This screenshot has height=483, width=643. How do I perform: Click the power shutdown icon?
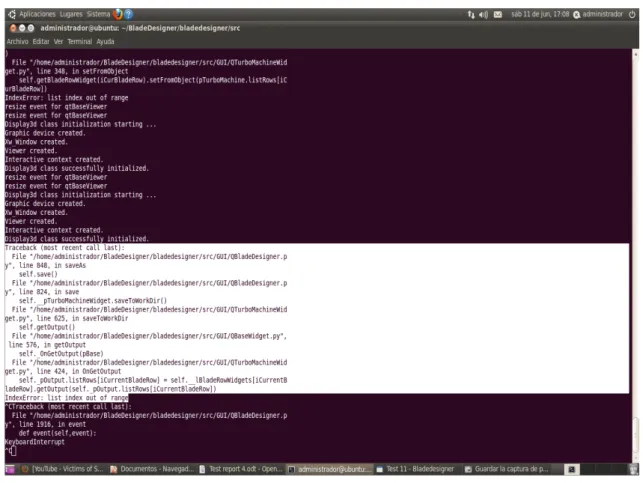point(632,14)
